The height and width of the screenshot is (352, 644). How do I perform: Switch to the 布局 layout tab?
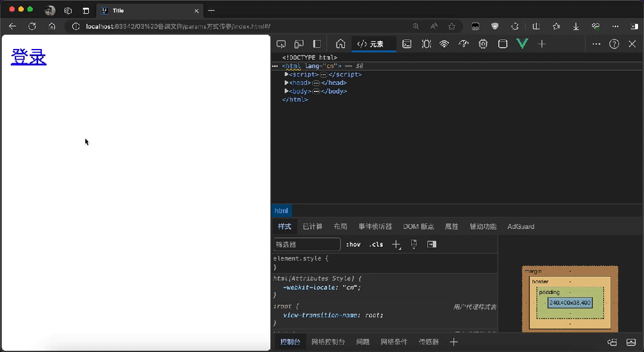click(340, 226)
